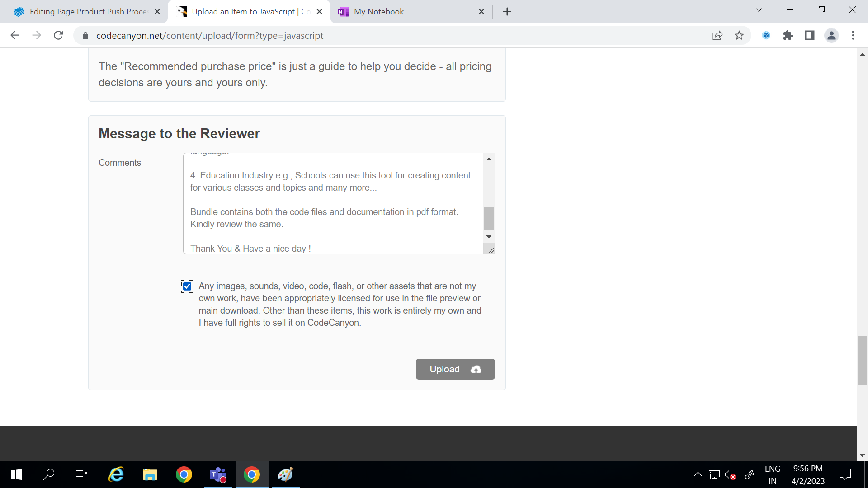This screenshot has height=488, width=868.
Task: Open File Explorer from taskbar
Action: (150, 474)
